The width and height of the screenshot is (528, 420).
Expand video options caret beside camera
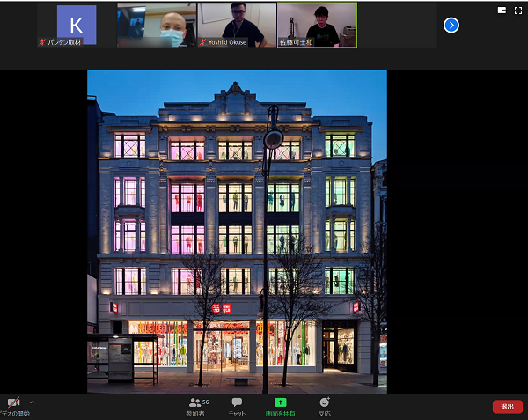point(33,402)
